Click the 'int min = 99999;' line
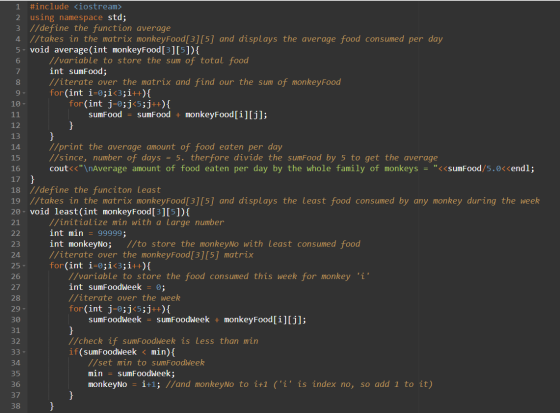 click(88, 233)
